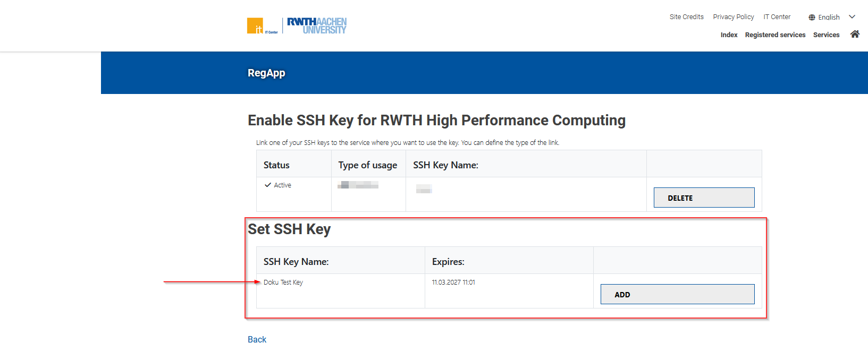Click the RWTH Aachen University logo
The width and height of the screenshot is (868, 343).
[x=317, y=25]
